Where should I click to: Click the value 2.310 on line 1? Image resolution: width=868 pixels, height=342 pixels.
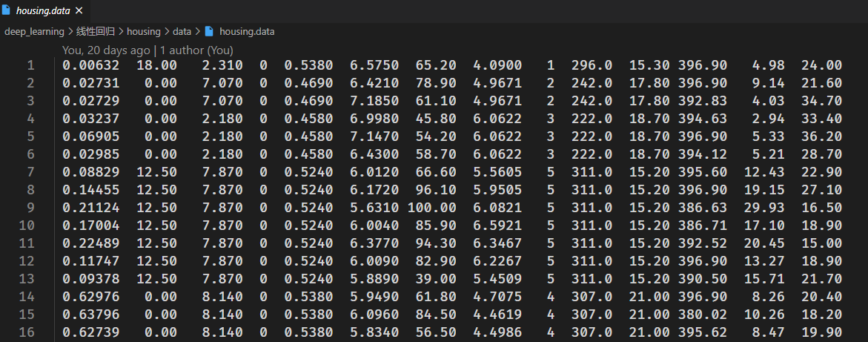pyautogui.click(x=222, y=65)
